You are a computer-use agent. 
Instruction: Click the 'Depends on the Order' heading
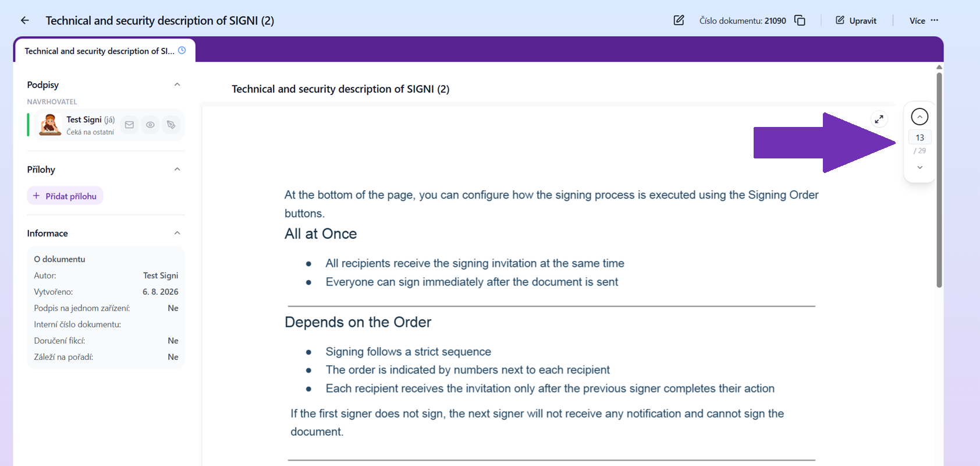click(358, 322)
